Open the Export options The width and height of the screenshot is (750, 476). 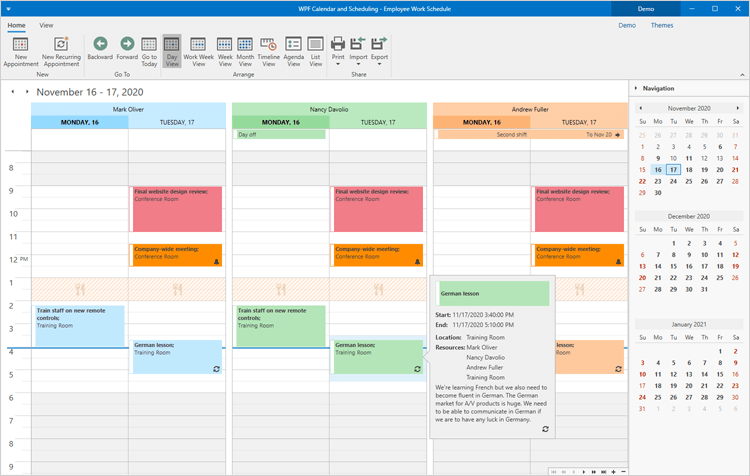[379, 52]
